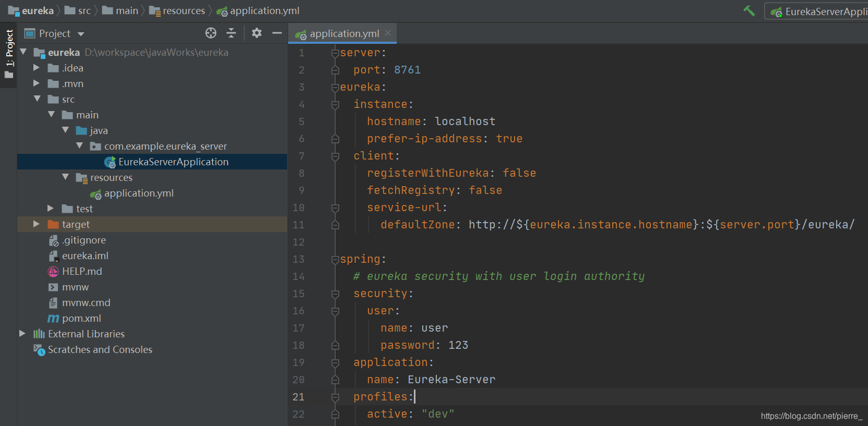Screen dimensions: 868x426
Task: Click the 'localhost' hostname value
Action: [x=465, y=121]
